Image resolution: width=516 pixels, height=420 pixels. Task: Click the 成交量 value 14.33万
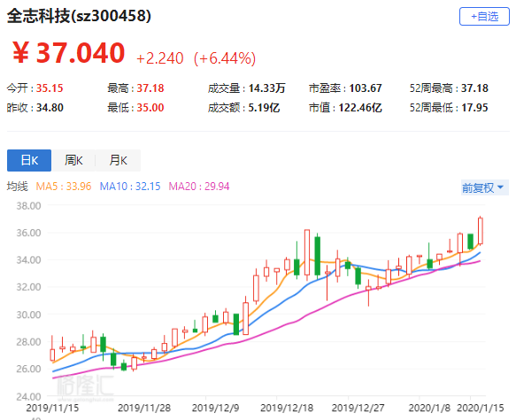[266, 88]
